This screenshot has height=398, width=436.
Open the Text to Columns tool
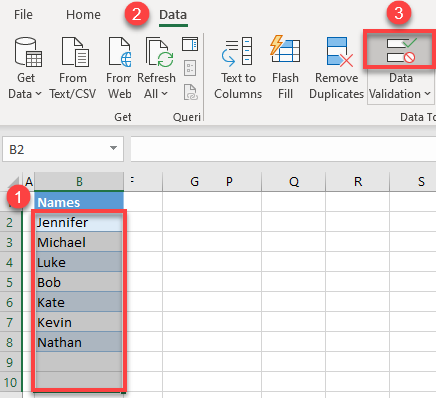(237, 52)
